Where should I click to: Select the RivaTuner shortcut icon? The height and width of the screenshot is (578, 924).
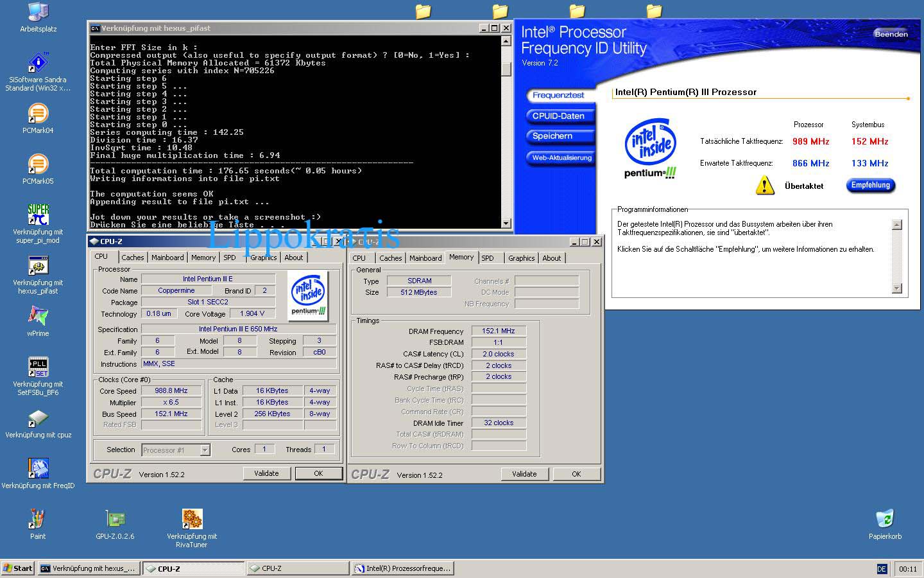(192, 519)
